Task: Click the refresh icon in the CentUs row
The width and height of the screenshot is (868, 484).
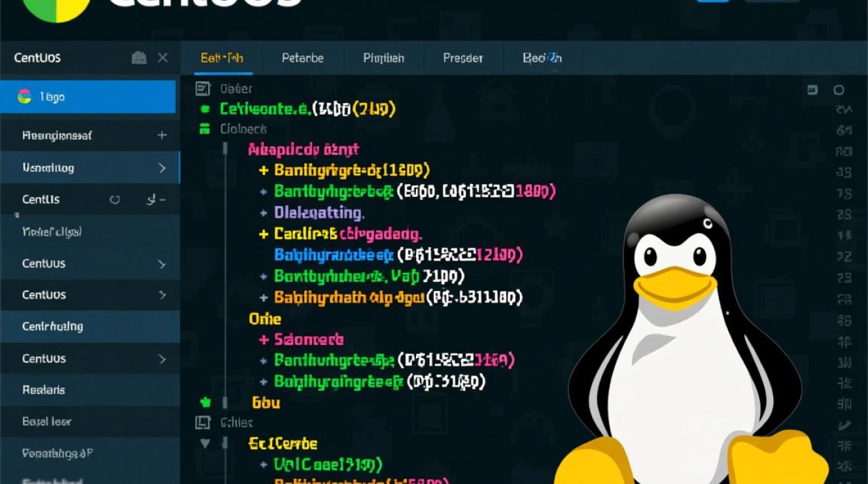Action: point(115,199)
